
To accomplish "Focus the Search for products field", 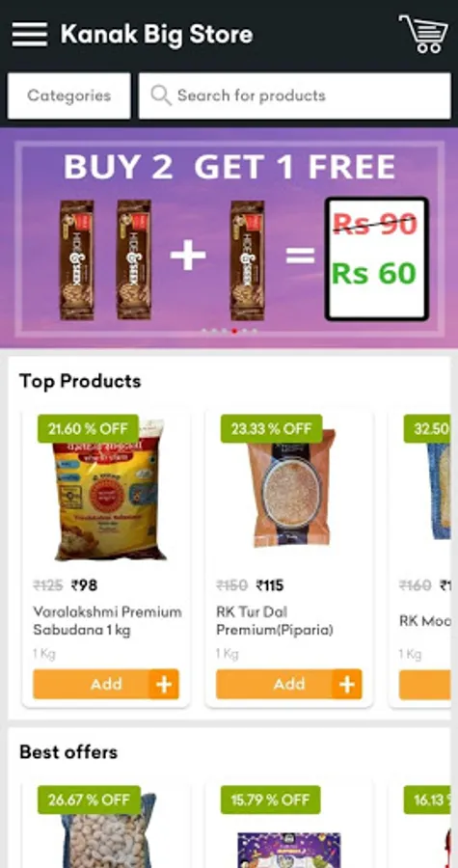I will pos(294,95).
